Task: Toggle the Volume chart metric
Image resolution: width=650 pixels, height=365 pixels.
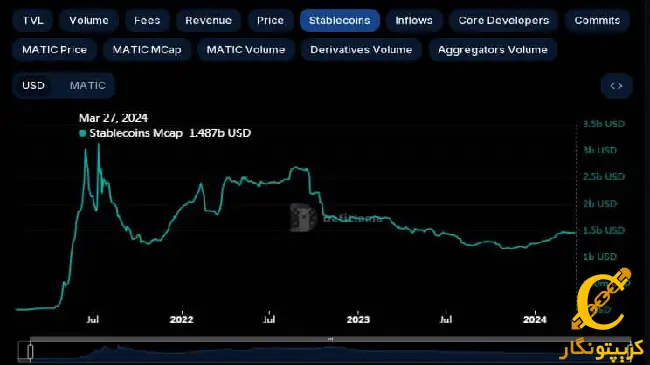Action: point(89,20)
